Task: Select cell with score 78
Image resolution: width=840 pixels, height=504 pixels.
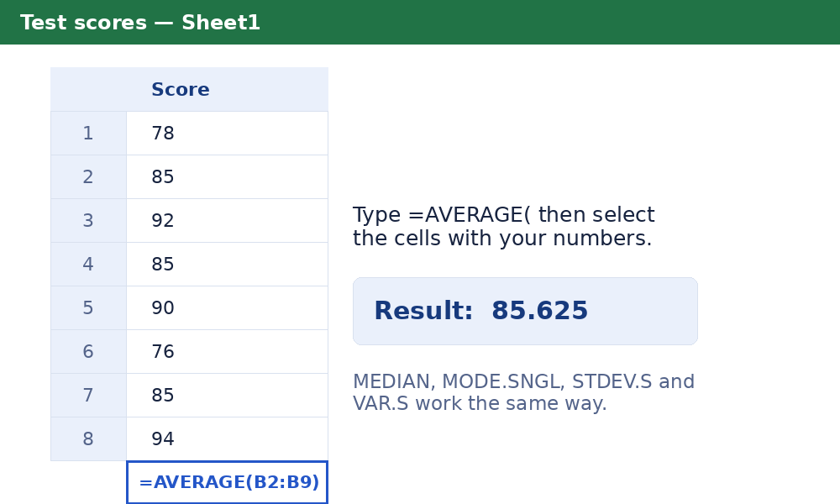Action: (x=227, y=134)
